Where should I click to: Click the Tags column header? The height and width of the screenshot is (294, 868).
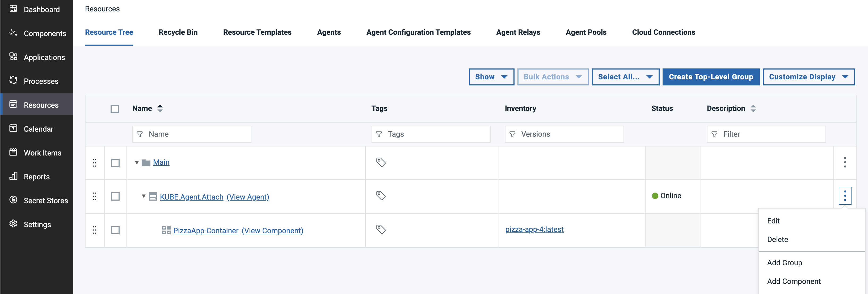pos(379,108)
